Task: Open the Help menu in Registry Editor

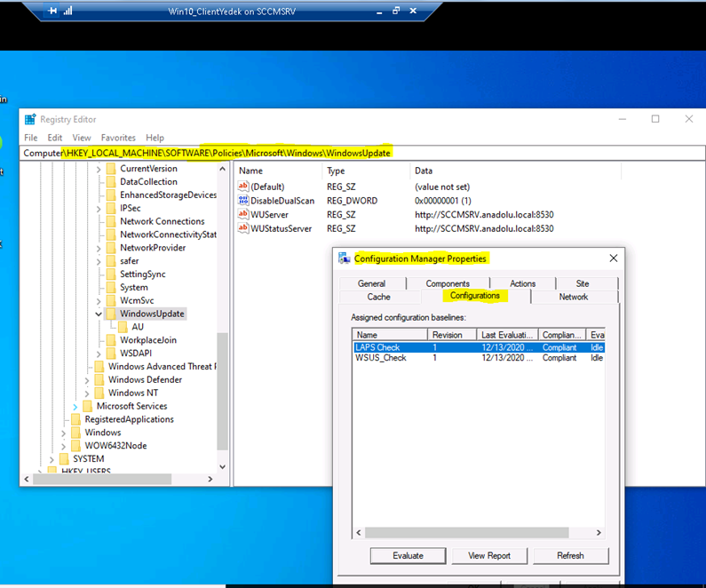Action: click(x=155, y=138)
